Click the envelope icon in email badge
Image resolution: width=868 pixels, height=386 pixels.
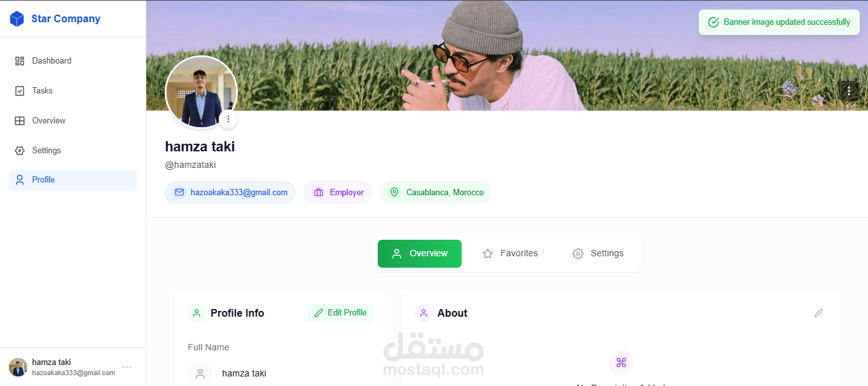coord(179,192)
